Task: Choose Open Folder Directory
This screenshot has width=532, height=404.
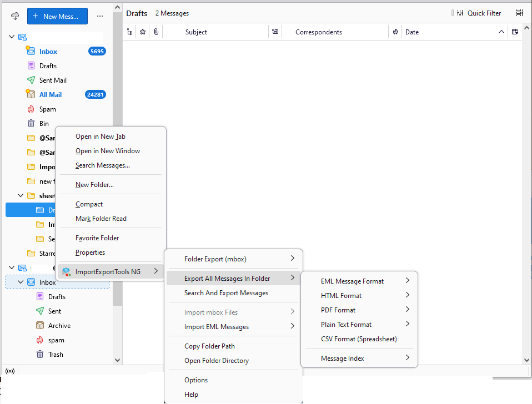Action: [233, 361]
